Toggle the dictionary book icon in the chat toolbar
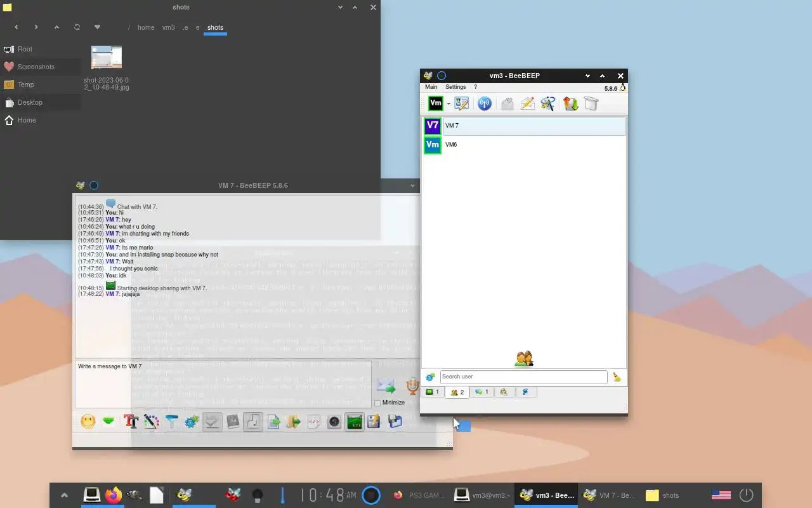Screen dimensions: 812x508 tap(233, 422)
